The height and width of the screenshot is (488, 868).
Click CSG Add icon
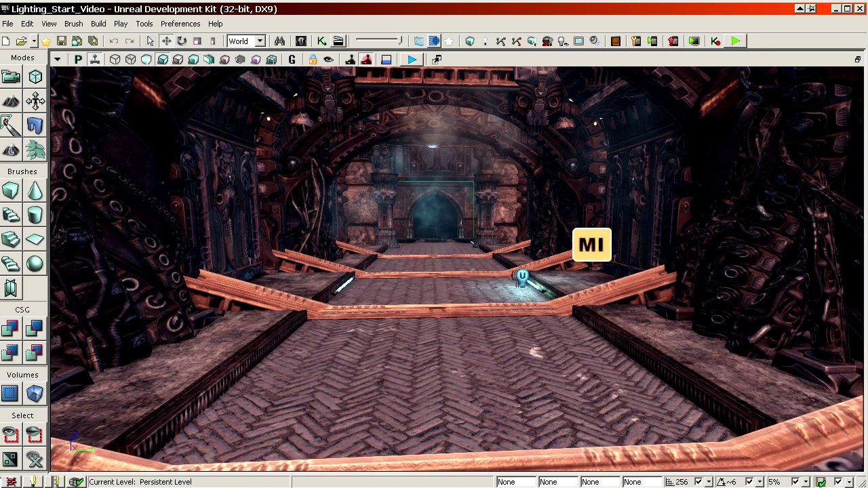(11, 329)
